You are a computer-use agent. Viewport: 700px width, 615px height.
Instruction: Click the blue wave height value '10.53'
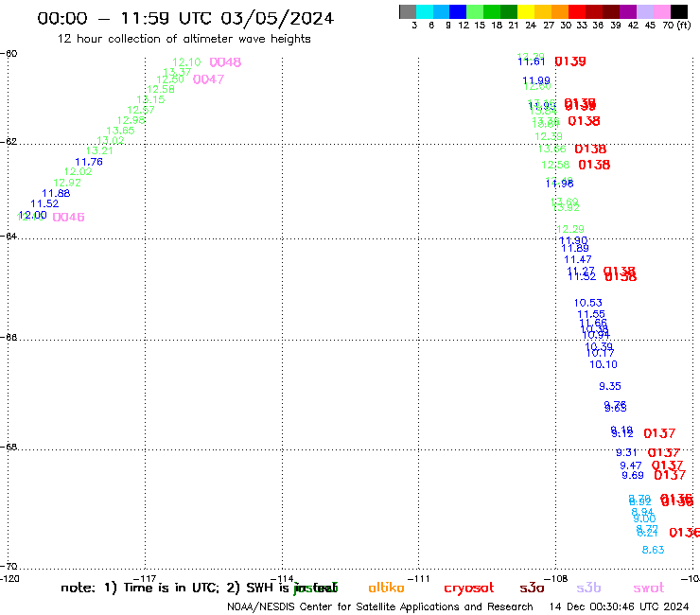[x=588, y=303]
